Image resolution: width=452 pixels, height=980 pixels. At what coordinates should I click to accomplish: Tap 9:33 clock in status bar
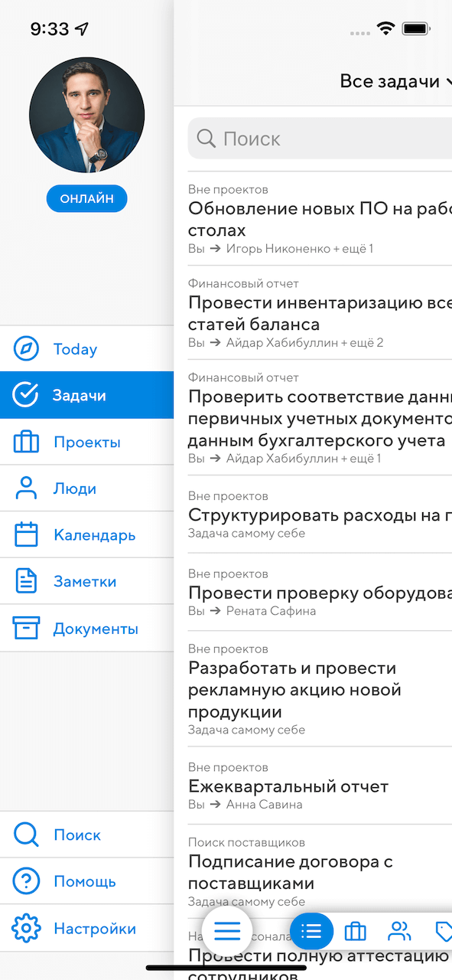pyautogui.click(x=50, y=29)
